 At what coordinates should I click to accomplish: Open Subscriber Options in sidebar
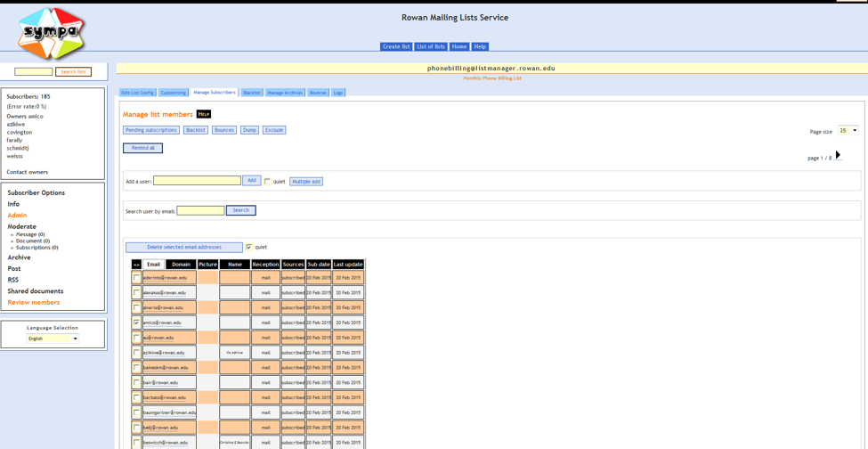pos(36,192)
